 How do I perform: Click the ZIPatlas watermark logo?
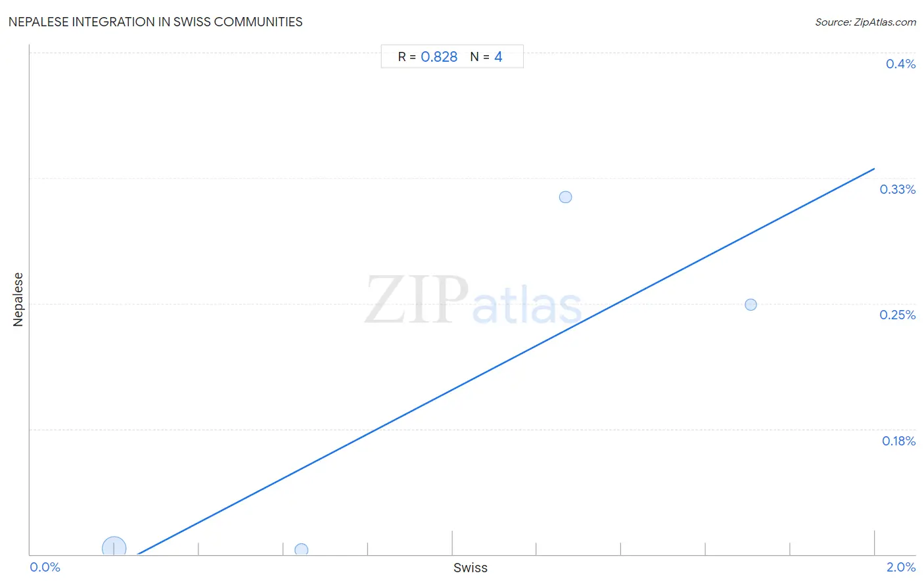[x=473, y=301]
